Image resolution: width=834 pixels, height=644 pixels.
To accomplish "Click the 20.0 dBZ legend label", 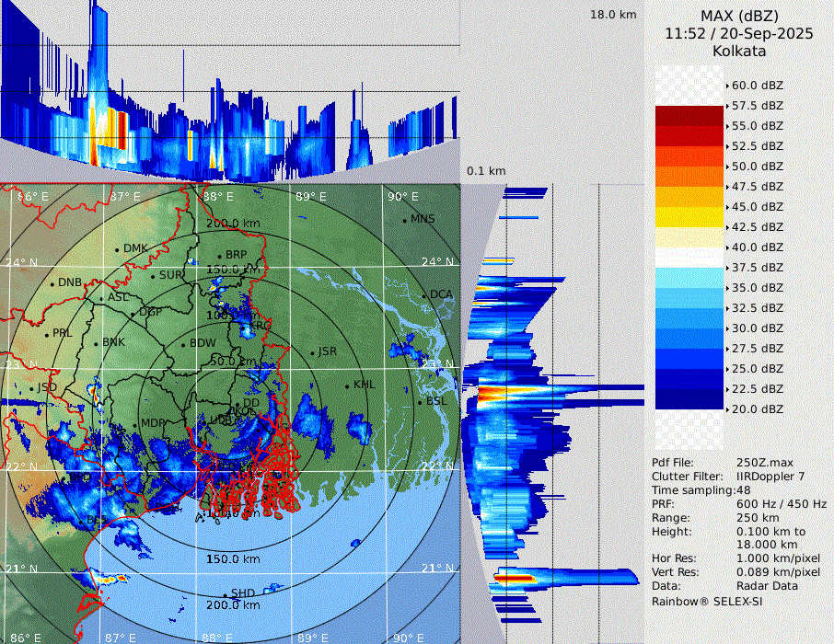I will click(x=757, y=408).
